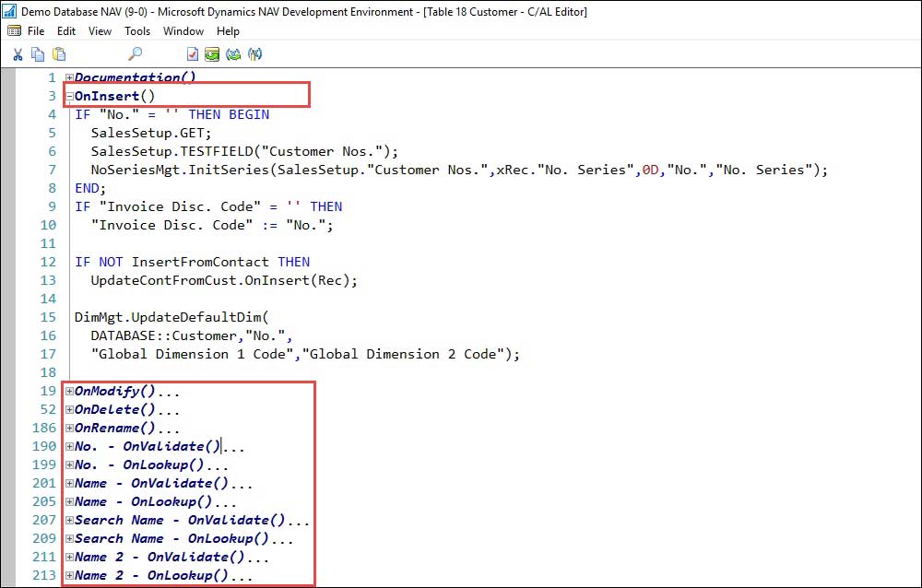The width and height of the screenshot is (922, 588).
Task: Click the green arrow window toolbar icon
Action: (x=212, y=54)
